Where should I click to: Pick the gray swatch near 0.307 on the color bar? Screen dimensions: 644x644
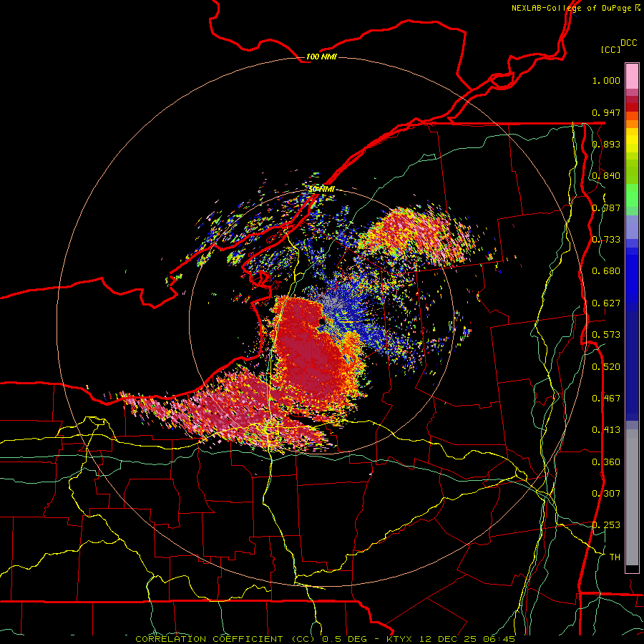(632, 497)
